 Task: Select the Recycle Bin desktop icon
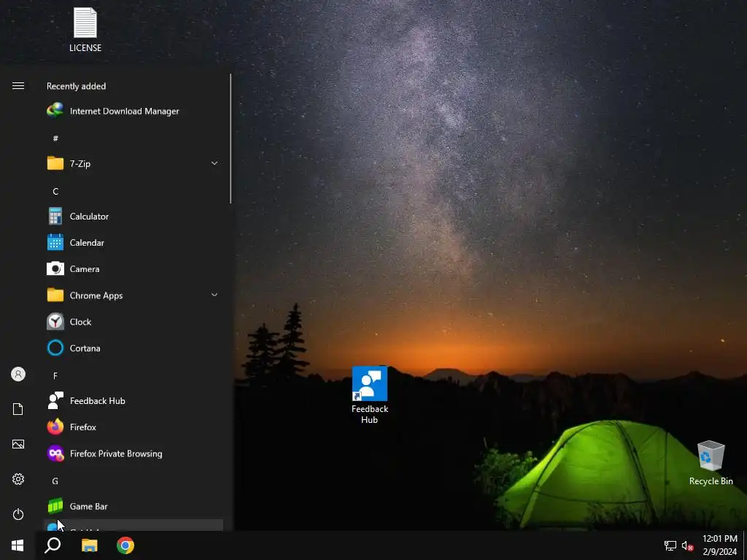point(711,463)
